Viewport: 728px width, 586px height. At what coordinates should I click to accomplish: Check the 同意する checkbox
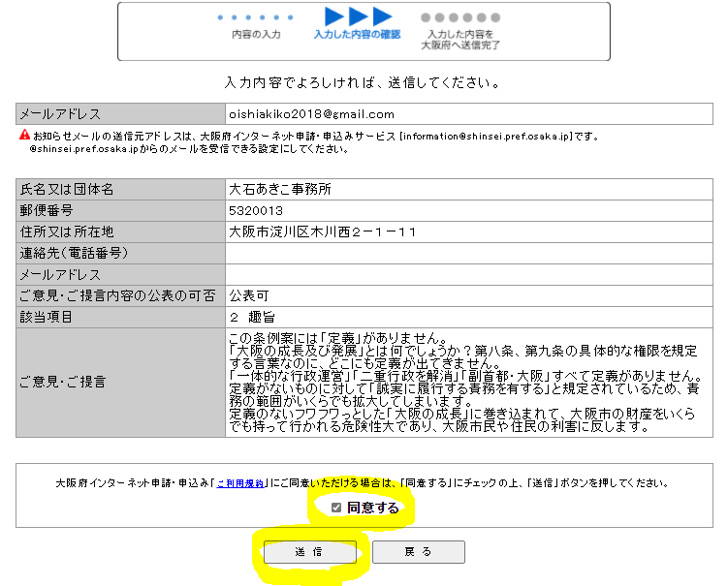point(336,508)
